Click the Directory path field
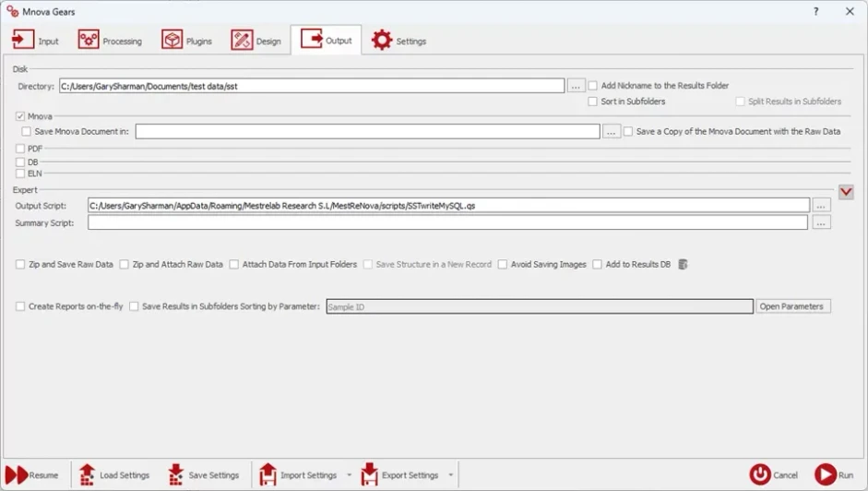Image resolution: width=868 pixels, height=491 pixels. (312, 86)
